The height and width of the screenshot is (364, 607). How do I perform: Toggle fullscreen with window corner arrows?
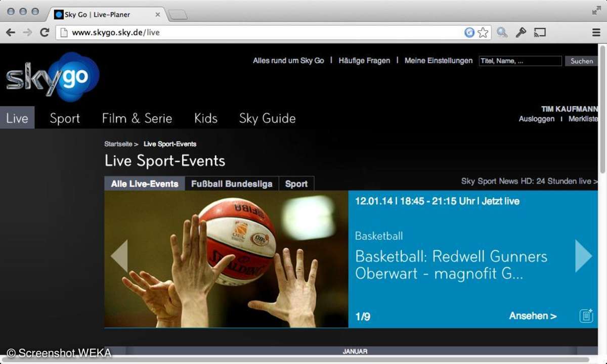coord(596,10)
